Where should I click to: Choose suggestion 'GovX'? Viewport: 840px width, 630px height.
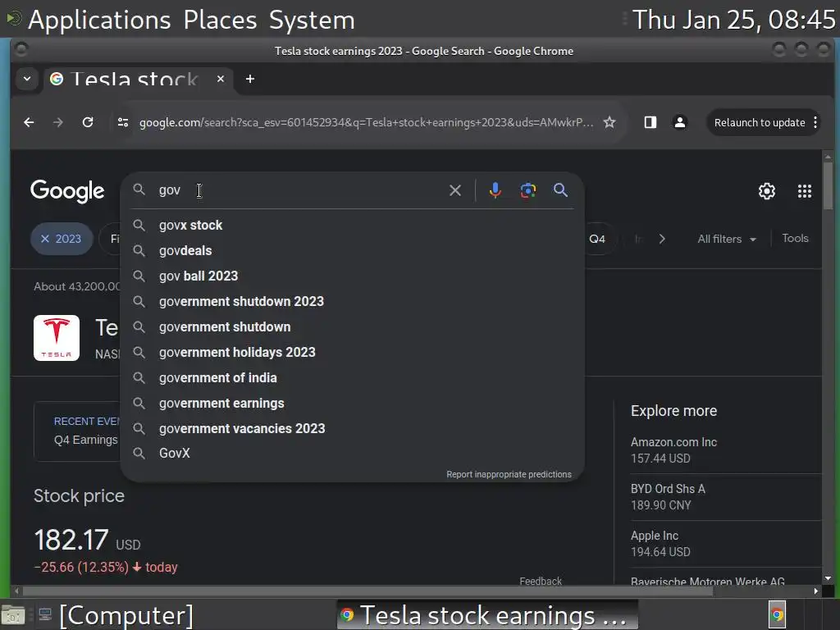click(x=353, y=453)
